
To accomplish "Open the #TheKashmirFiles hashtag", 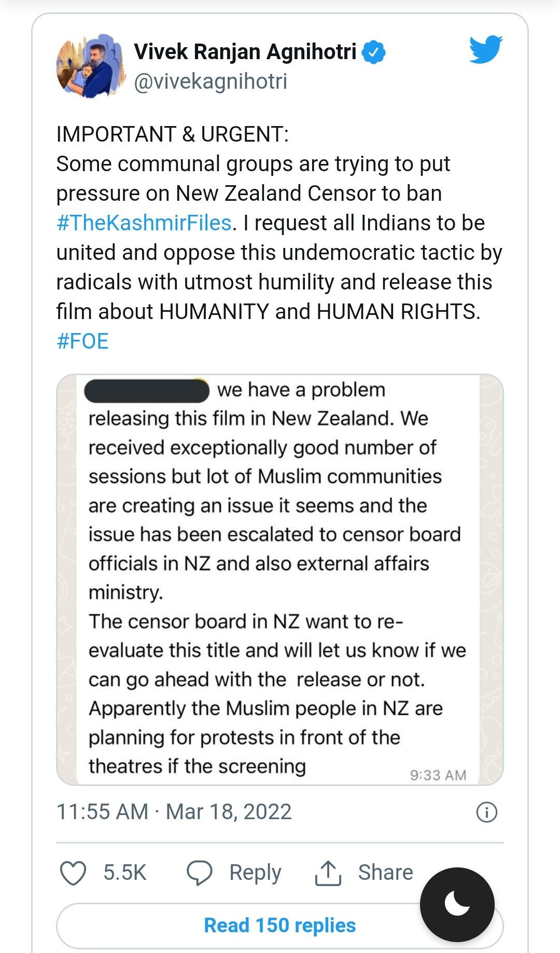I will 144,223.
